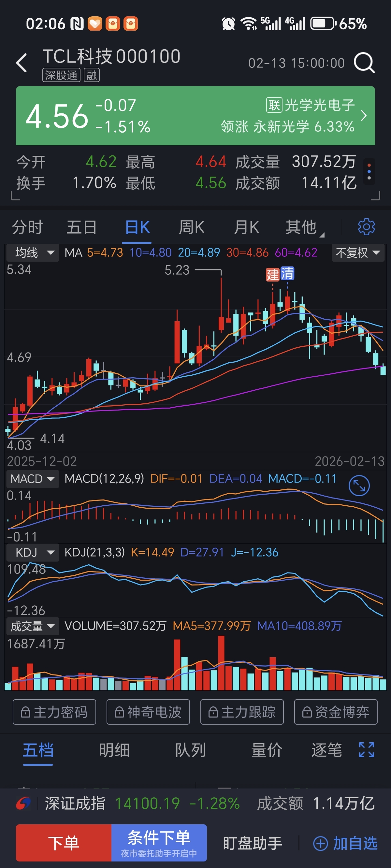Tap the 成交额 14.11亿 value

coord(296,183)
